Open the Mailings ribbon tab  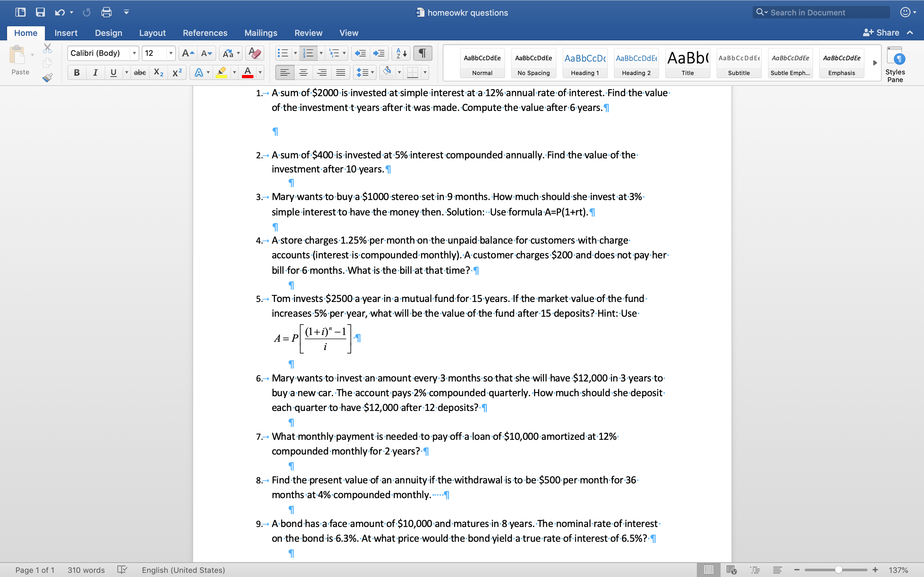261,33
